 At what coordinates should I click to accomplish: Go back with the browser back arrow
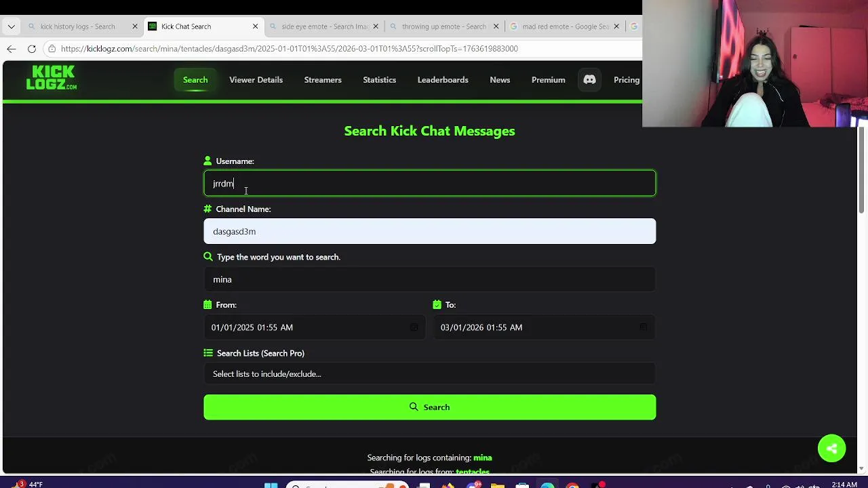(x=12, y=49)
